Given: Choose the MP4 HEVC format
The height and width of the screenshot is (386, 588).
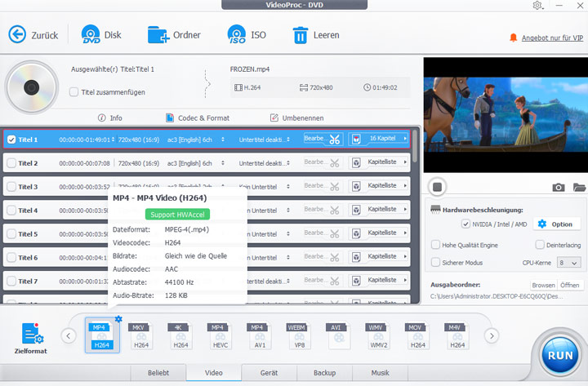Looking at the screenshot, I should 220,335.
